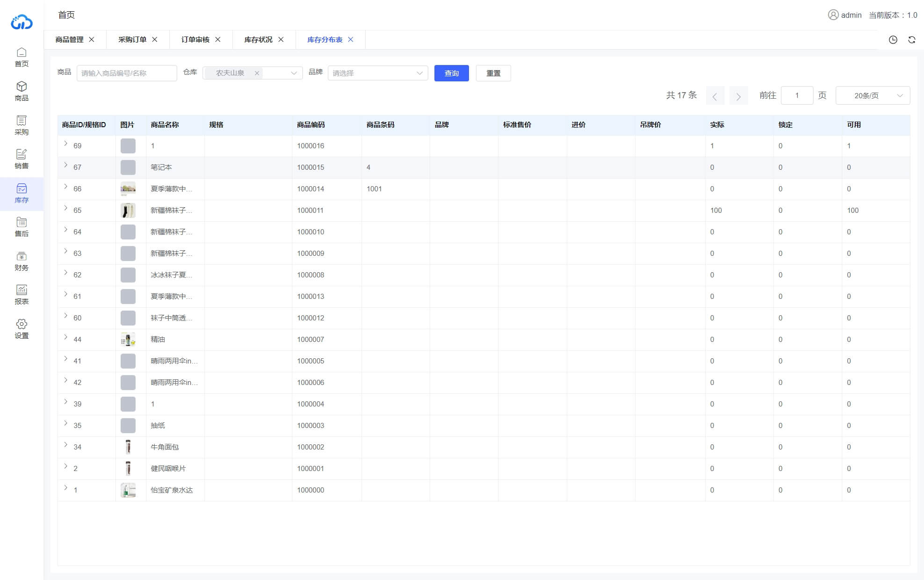
Task: Navigate to 售后 via the sidebar icon
Action: pyautogui.click(x=22, y=227)
